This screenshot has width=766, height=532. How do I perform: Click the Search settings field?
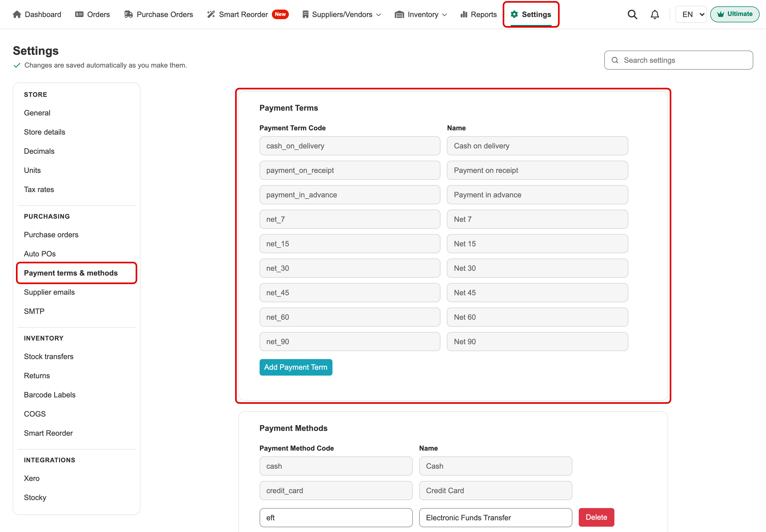(678, 60)
